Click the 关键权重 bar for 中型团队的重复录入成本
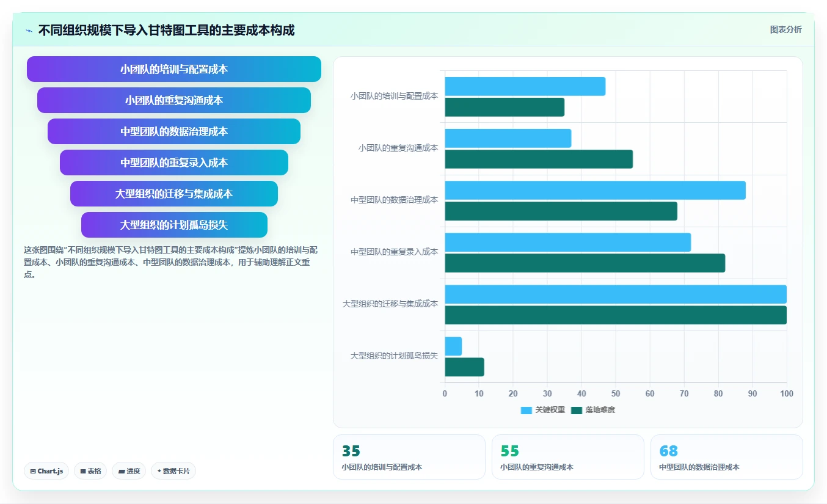Screen dimensions: 827x504 pyautogui.click(x=567, y=242)
